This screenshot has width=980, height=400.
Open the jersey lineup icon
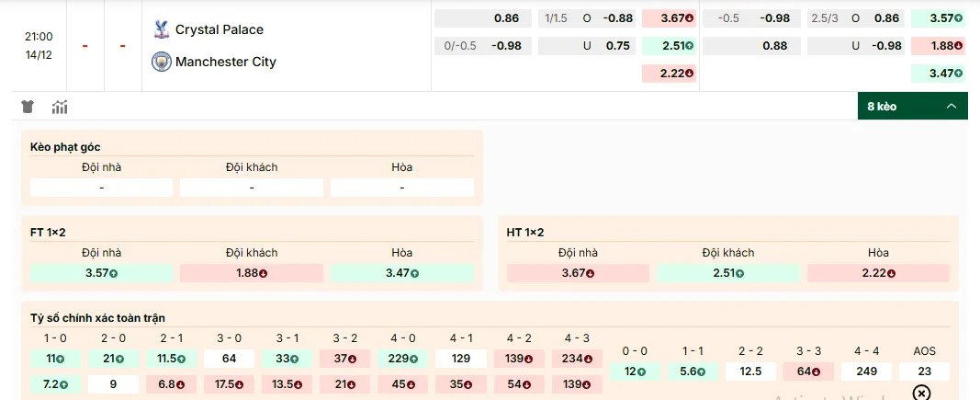[28, 107]
